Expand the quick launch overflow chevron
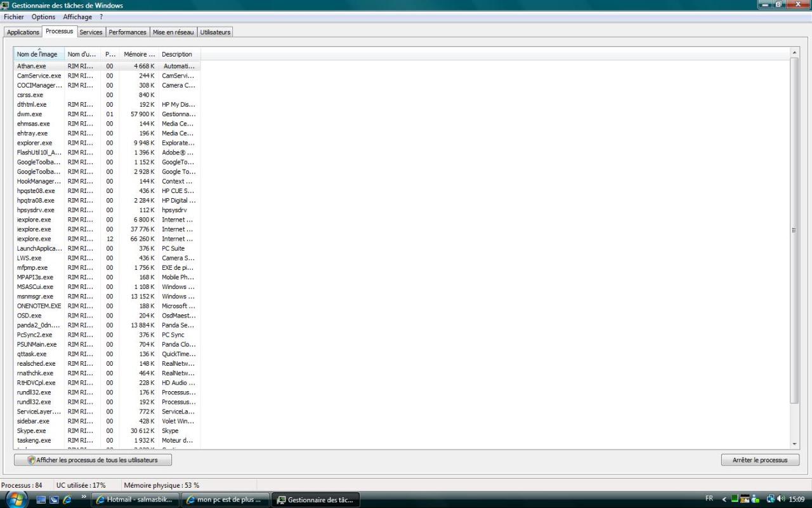This screenshot has height=508, width=812. click(x=84, y=497)
